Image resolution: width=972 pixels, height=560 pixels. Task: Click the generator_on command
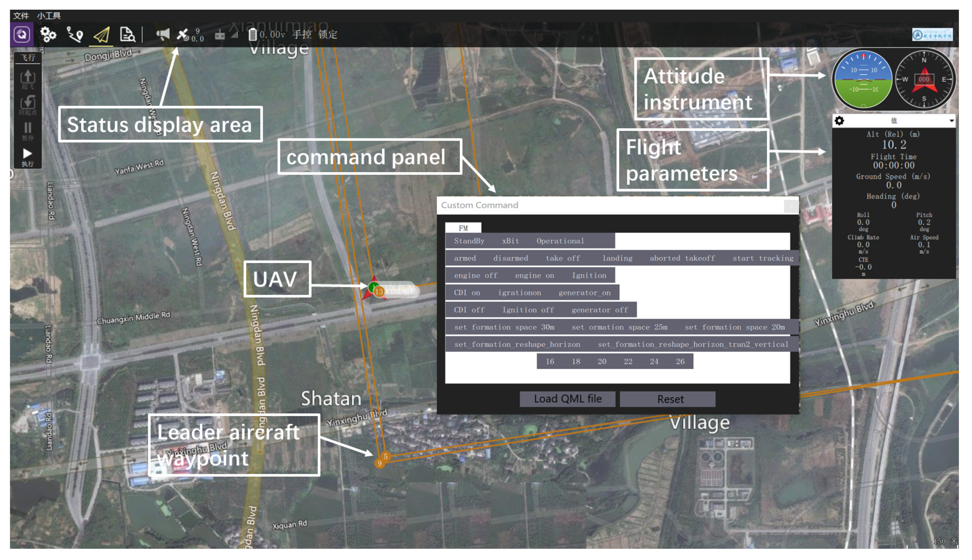click(x=584, y=293)
